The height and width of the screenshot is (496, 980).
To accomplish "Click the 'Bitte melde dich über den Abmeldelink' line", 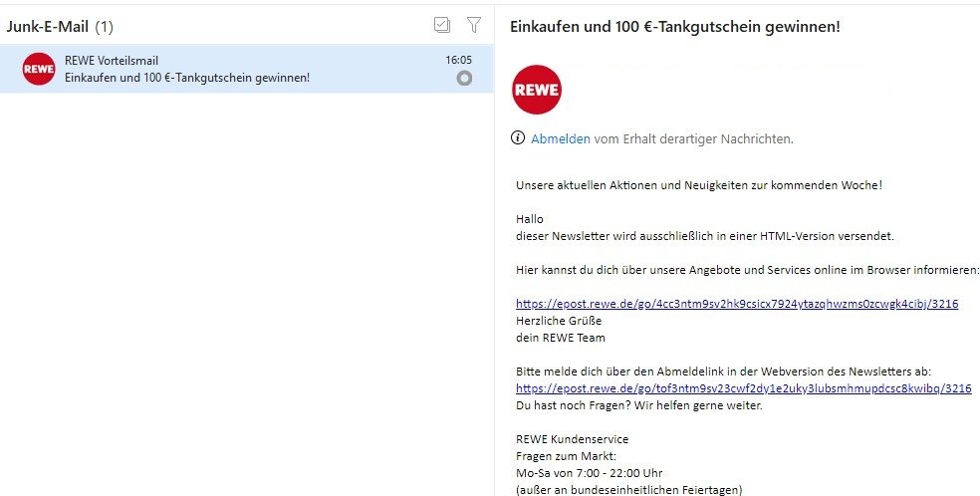I will coord(723,372).
